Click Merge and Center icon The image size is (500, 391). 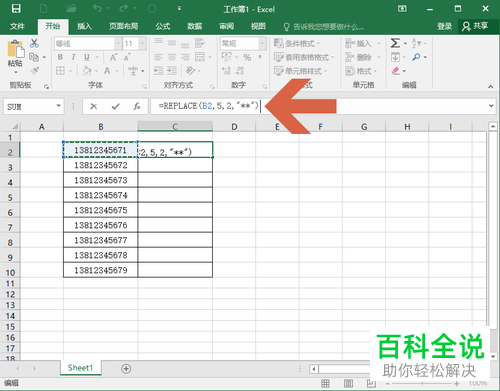[200, 57]
